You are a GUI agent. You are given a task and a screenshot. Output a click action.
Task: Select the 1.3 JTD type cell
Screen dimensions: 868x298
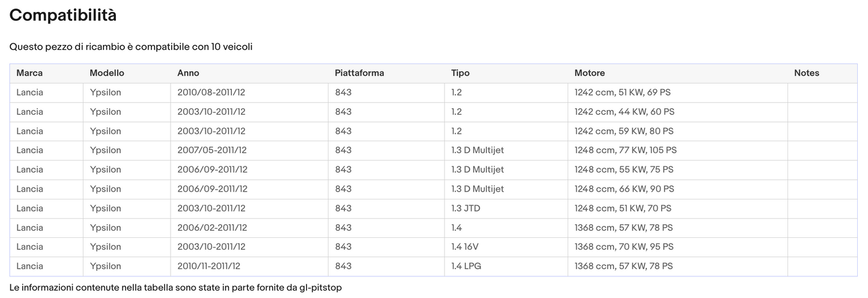click(466, 208)
